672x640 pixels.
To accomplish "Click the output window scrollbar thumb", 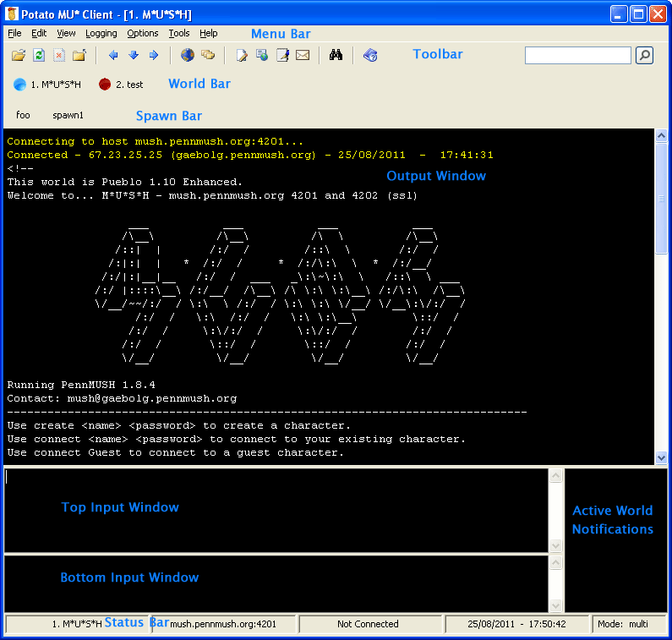I will point(661,199).
